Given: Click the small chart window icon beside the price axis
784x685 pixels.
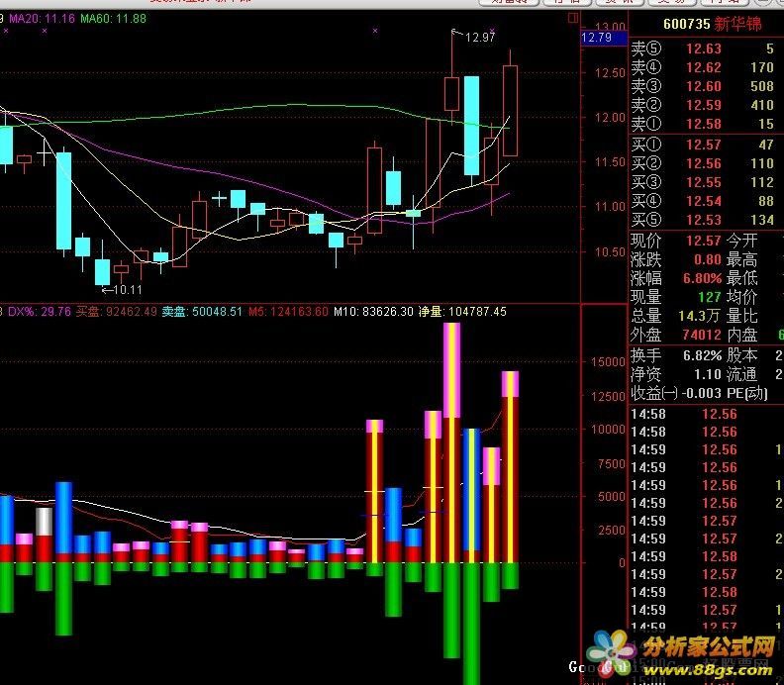Looking at the screenshot, I should coord(573,19).
